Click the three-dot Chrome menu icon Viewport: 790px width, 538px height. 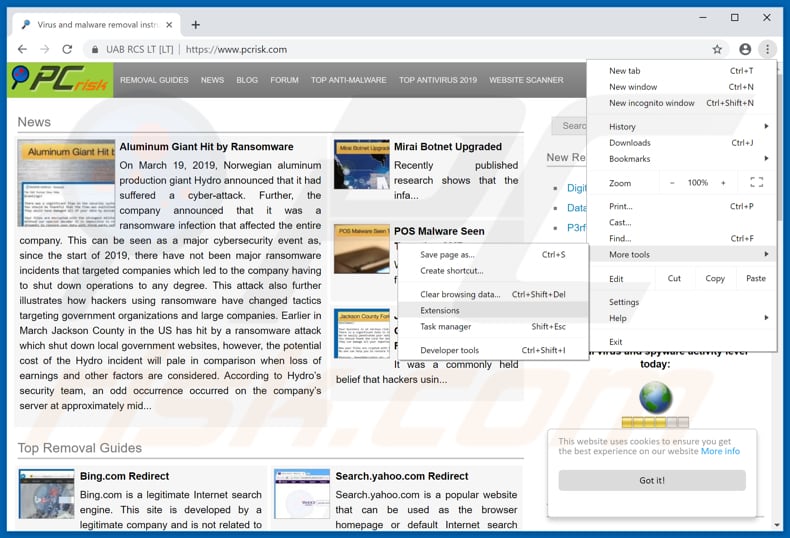click(767, 49)
